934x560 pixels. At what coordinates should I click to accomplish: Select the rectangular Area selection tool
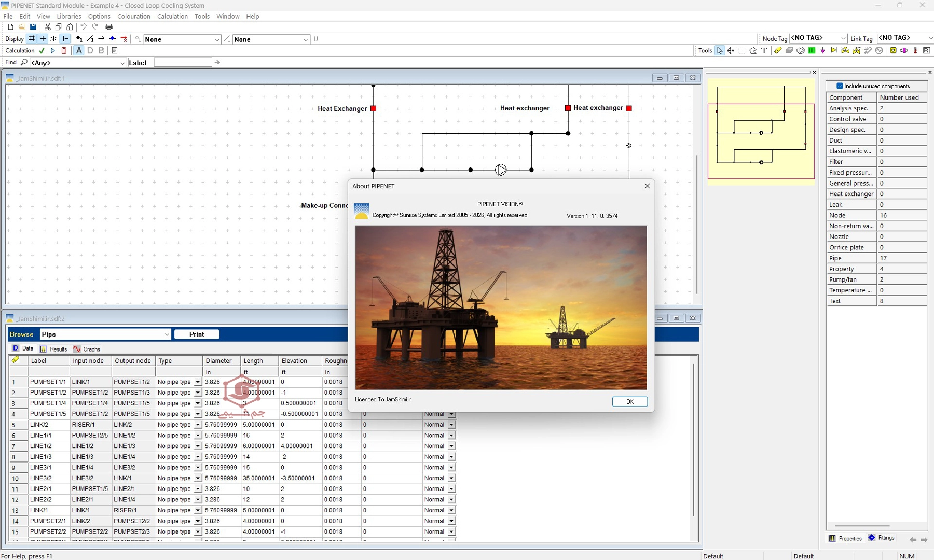(x=742, y=51)
